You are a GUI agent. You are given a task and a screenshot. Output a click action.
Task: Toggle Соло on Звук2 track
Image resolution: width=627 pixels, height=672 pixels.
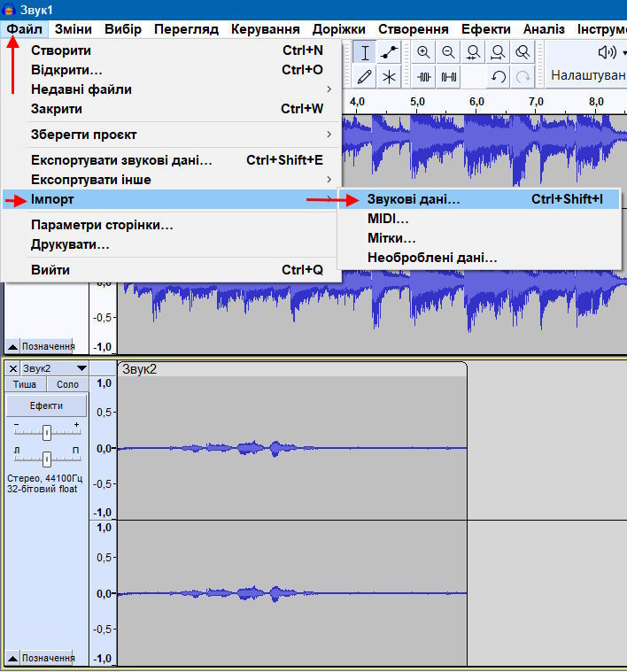[x=67, y=384]
